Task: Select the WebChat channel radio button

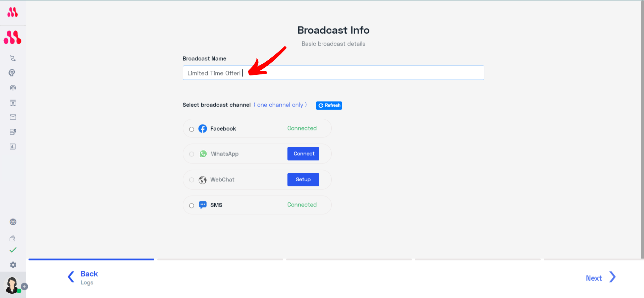Action: tap(192, 180)
